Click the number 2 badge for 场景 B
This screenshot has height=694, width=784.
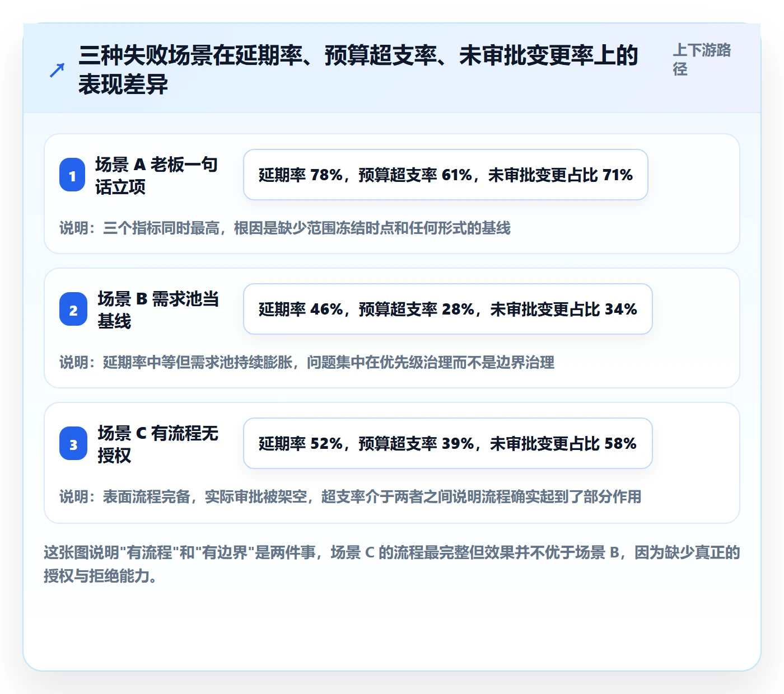click(73, 310)
